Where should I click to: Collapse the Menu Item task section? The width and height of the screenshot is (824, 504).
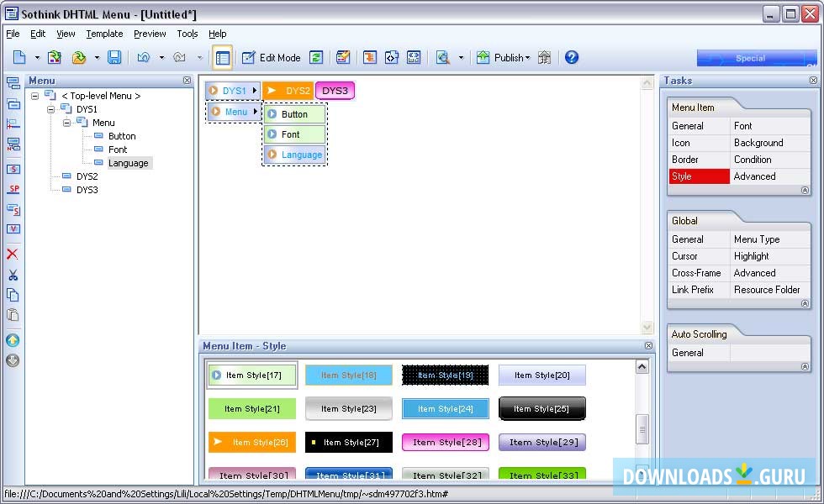[805, 190]
